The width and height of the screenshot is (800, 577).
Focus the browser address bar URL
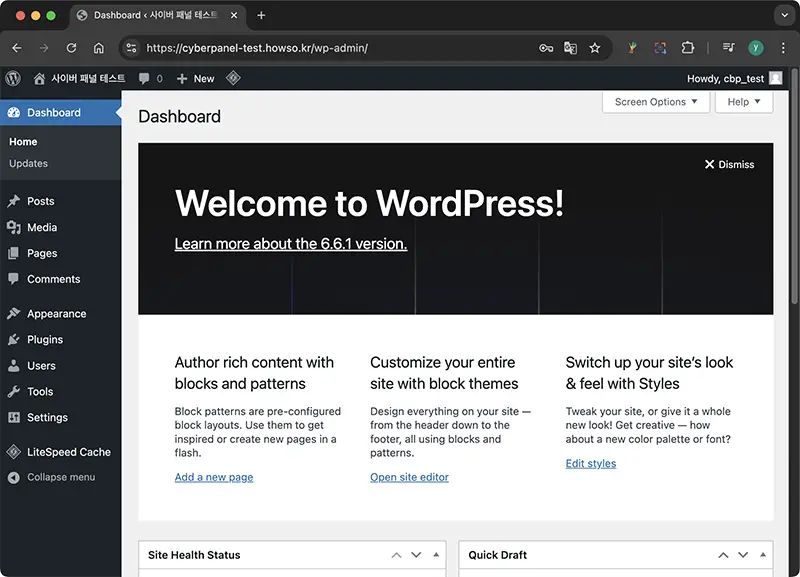coord(257,48)
